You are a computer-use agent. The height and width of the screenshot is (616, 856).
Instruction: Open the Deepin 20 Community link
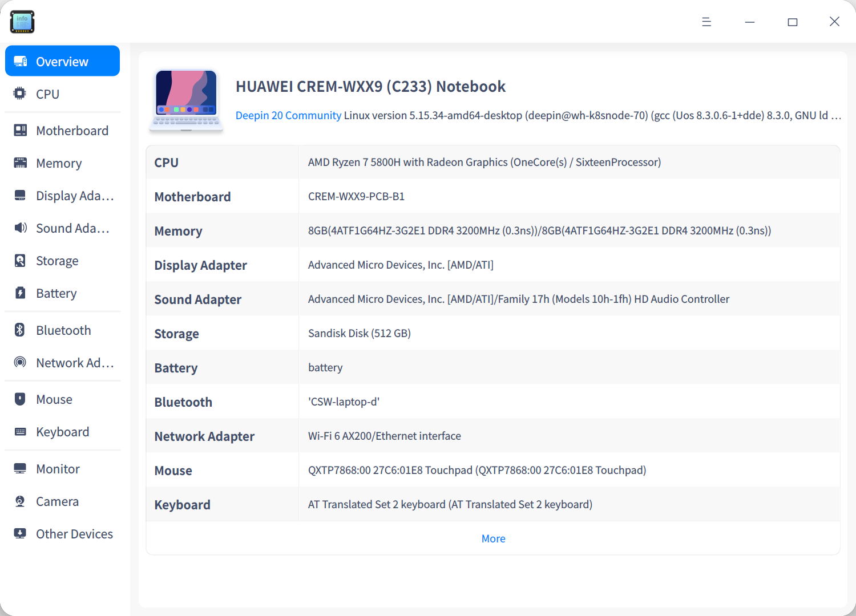coord(288,115)
